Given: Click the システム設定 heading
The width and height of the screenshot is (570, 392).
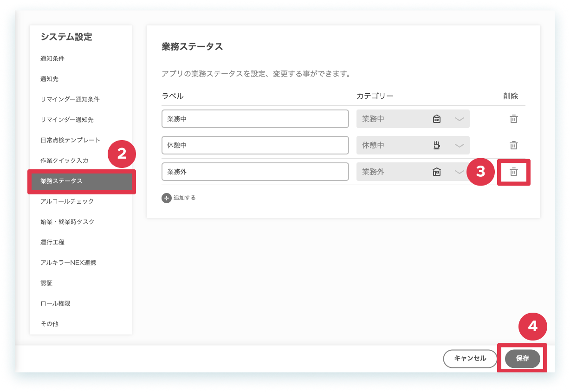Looking at the screenshot, I should coord(66,37).
